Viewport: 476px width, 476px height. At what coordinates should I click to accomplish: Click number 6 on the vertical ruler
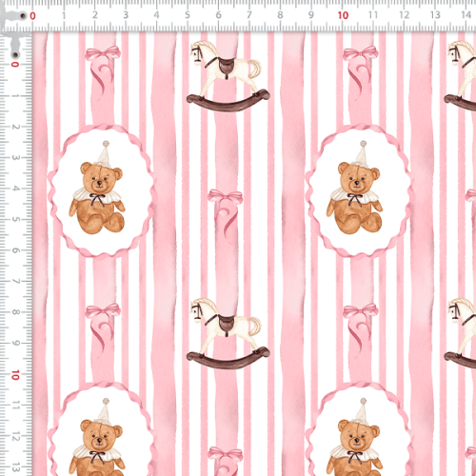pyautogui.click(x=15, y=250)
